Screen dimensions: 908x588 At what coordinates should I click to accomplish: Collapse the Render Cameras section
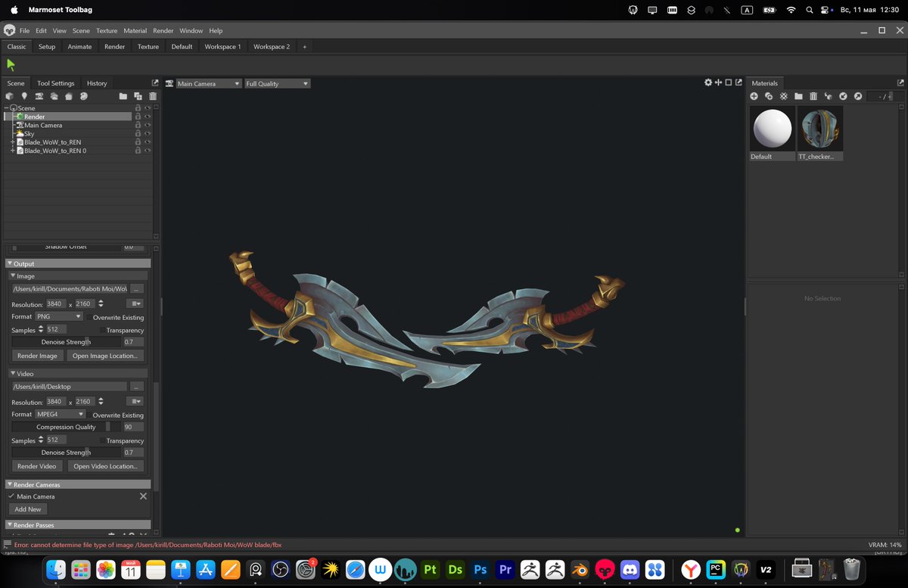[10, 484]
